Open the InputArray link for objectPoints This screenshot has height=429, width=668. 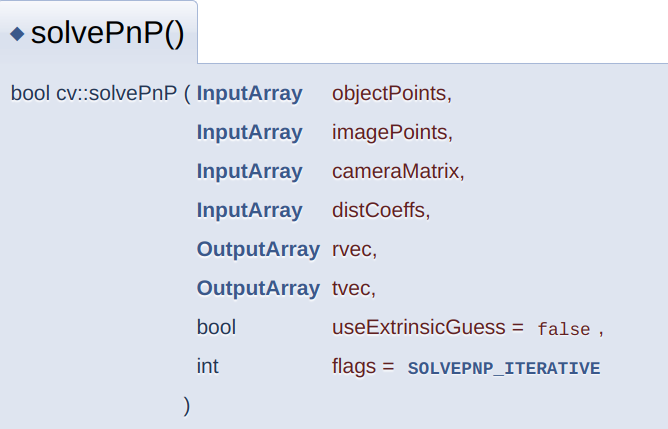point(249,94)
